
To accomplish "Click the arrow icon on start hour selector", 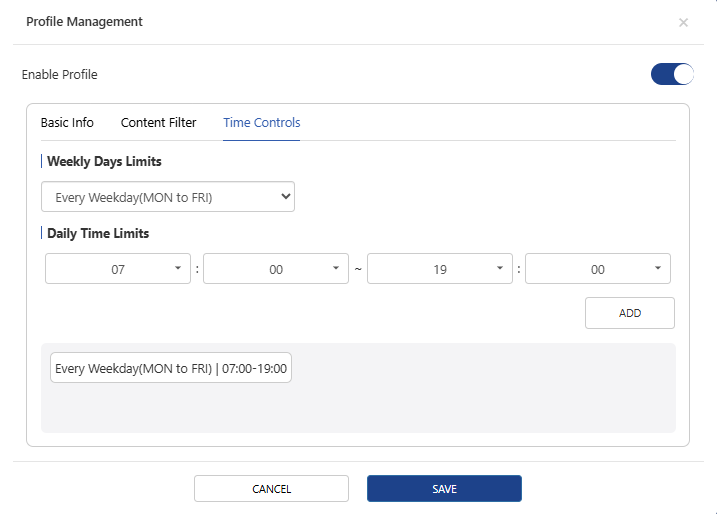I will click(177, 269).
